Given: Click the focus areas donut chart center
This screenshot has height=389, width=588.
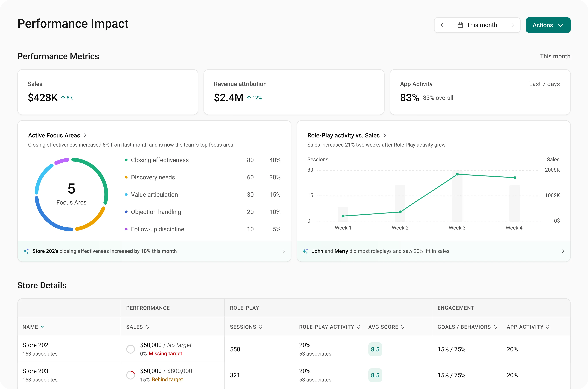Looking at the screenshot, I should pyautogui.click(x=71, y=194).
